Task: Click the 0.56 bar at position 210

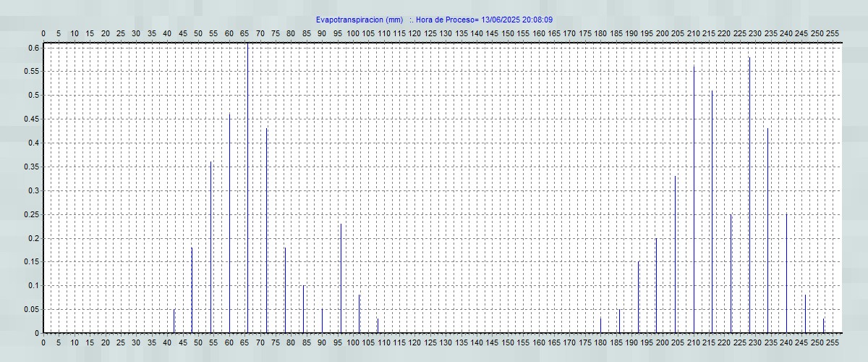Action: [694, 200]
